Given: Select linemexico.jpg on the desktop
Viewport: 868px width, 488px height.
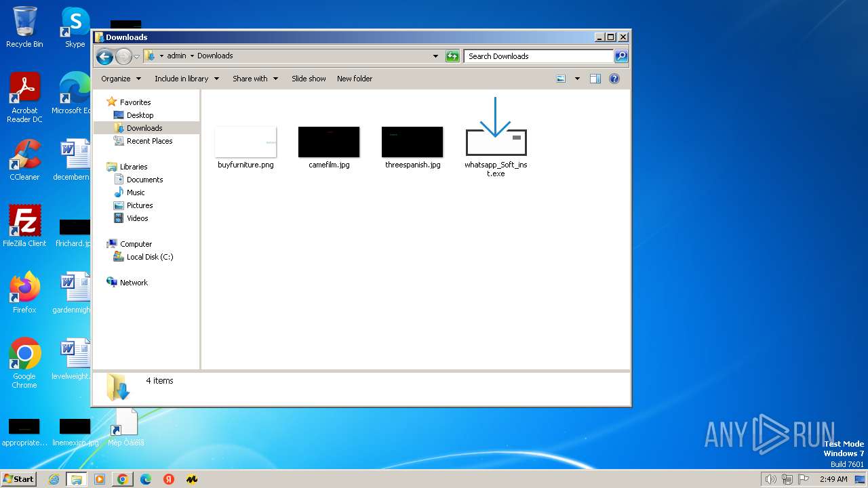Looking at the screenshot, I should coord(75,432).
